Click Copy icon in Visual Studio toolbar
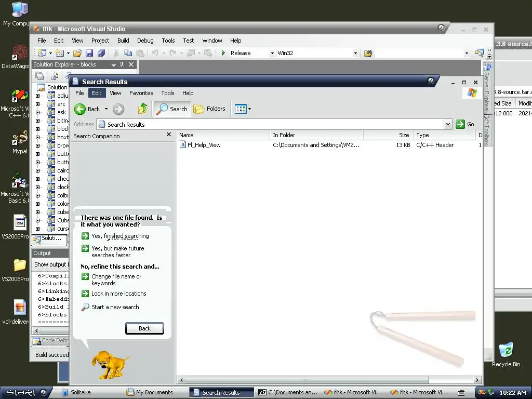 click(128, 53)
